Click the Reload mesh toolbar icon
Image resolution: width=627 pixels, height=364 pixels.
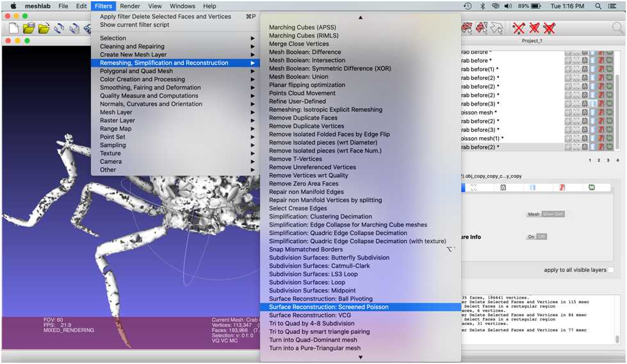pos(59,28)
